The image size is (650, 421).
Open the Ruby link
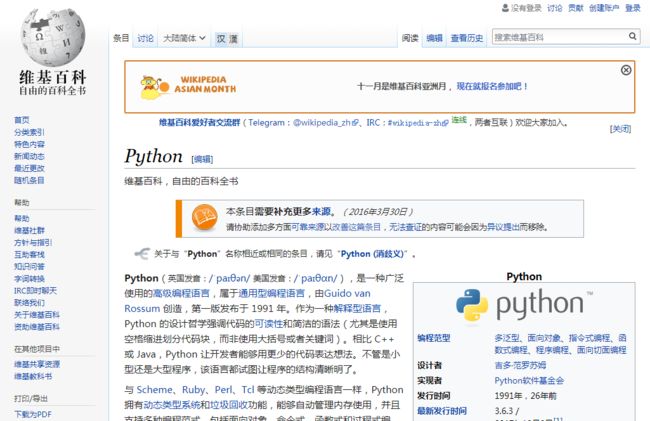193,390
